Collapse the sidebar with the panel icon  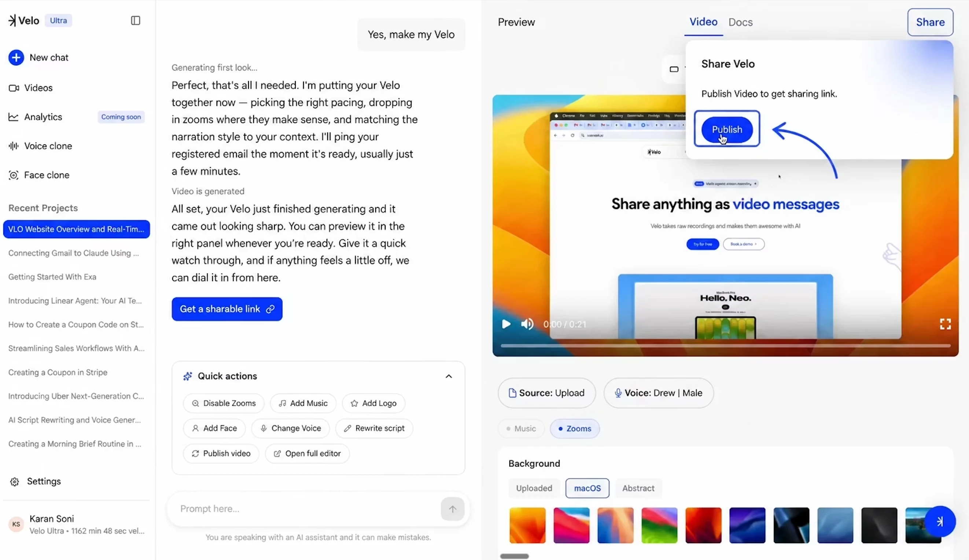pos(135,21)
